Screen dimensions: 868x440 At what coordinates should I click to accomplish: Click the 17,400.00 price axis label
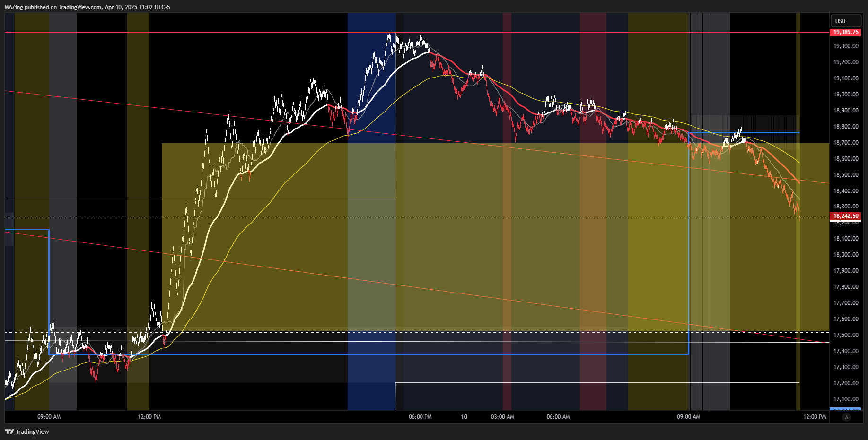pos(846,351)
